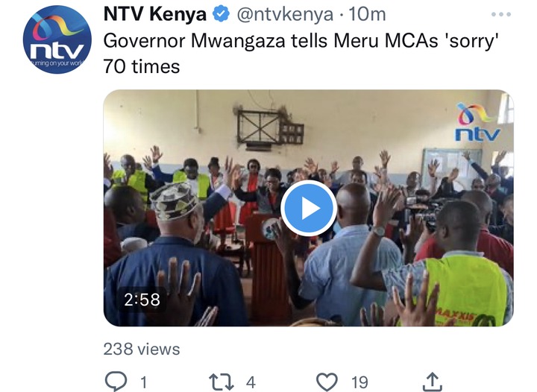Open the NTV Kenya display name link
This screenshot has height=392, width=537.
click(155, 14)
